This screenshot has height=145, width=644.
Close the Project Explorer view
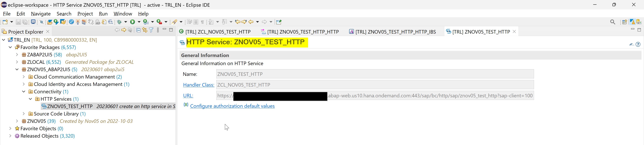pyautogui.click(x=48, y=32)
